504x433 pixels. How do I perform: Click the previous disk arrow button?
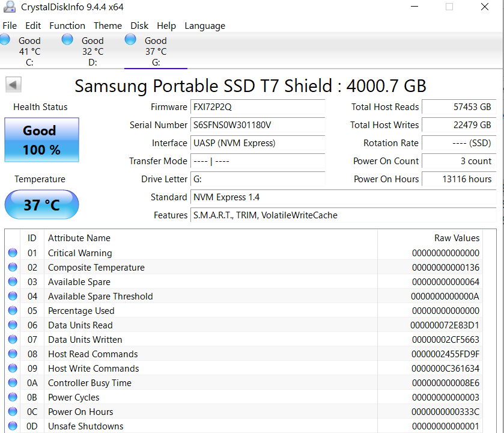click(13, 85)
